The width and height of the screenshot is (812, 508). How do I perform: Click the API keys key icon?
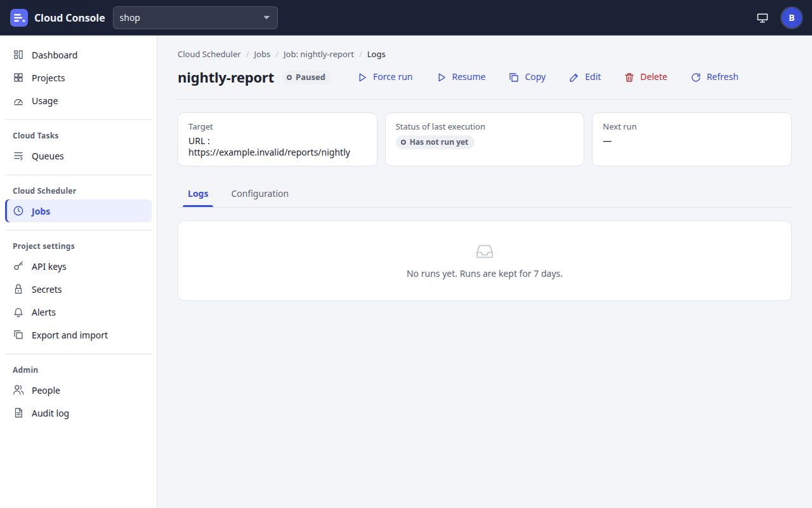[x=18, y=267]
